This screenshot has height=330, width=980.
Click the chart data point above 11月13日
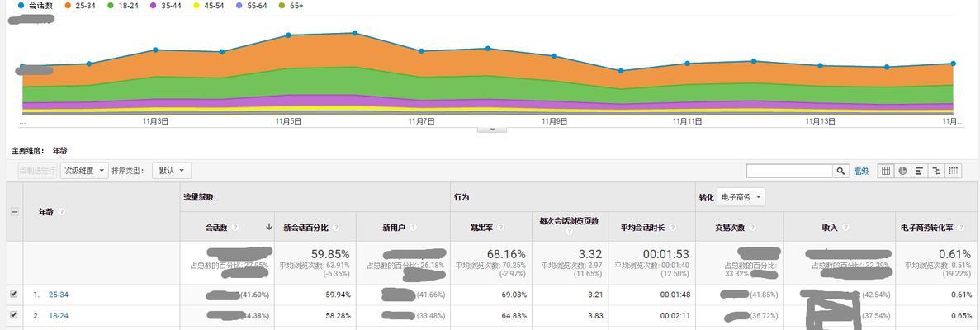tap(820, 65)
